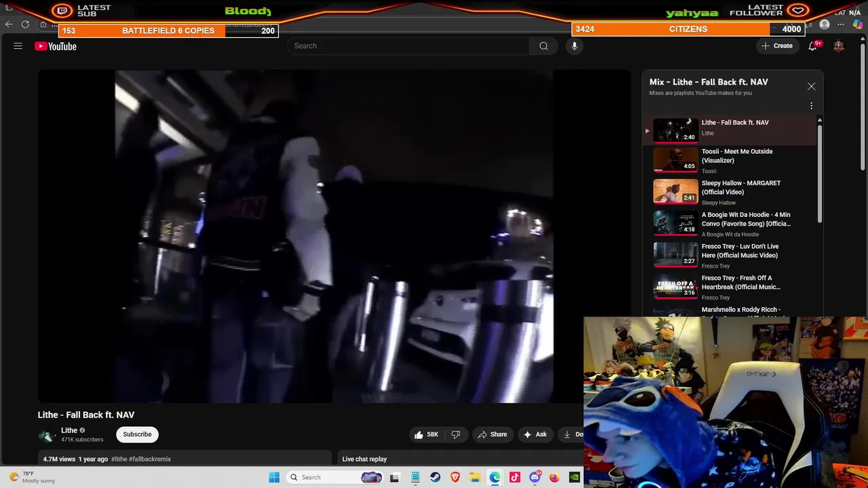Open the notepad app on the taskbar
868x488 pixels.
point(415,477)
